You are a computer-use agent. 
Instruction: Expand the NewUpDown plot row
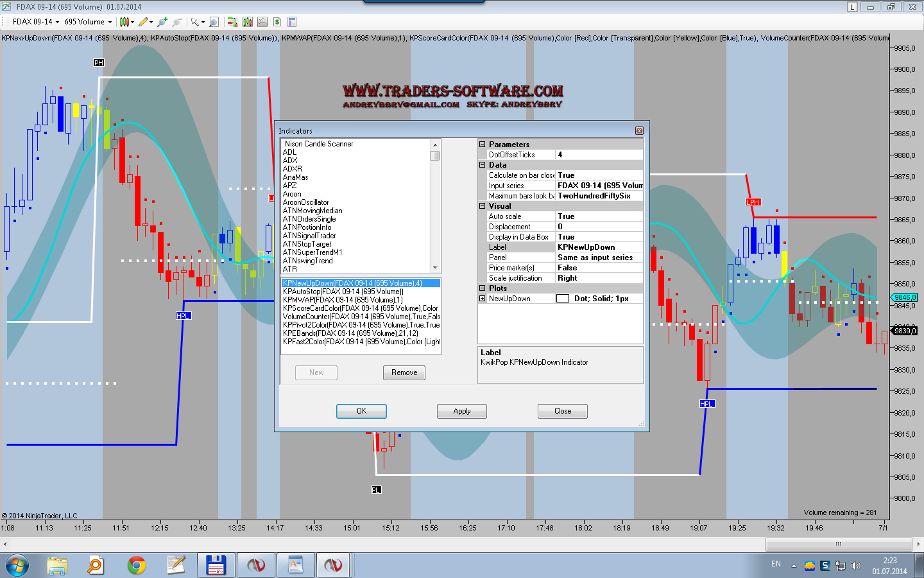483,299
